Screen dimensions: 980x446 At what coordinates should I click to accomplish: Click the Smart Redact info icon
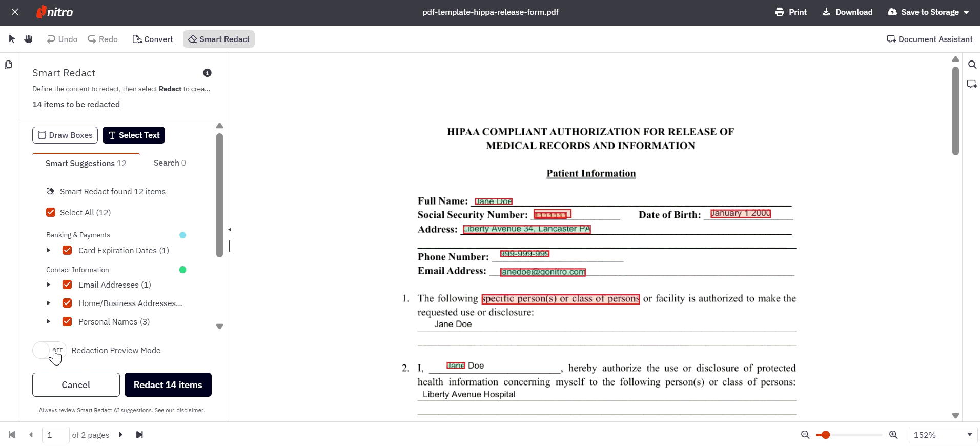pyautogui.click(x=207, y=73)
